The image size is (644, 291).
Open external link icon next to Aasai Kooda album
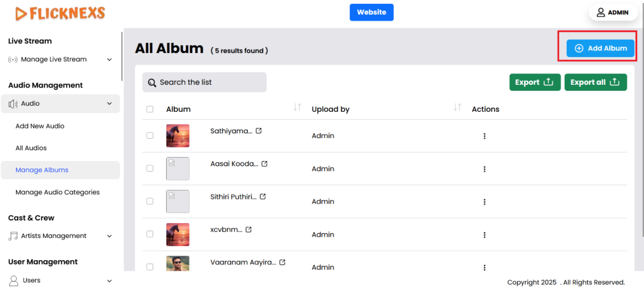(x=265, y=164)
